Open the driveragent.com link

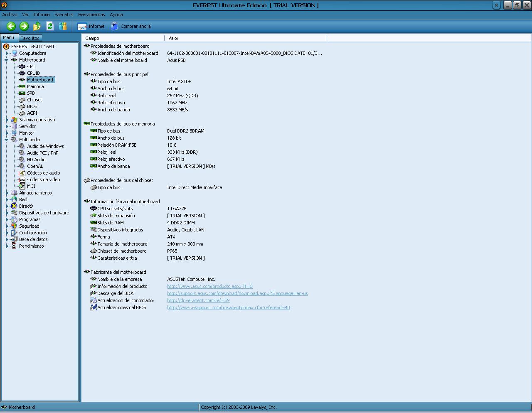(198, 300)
